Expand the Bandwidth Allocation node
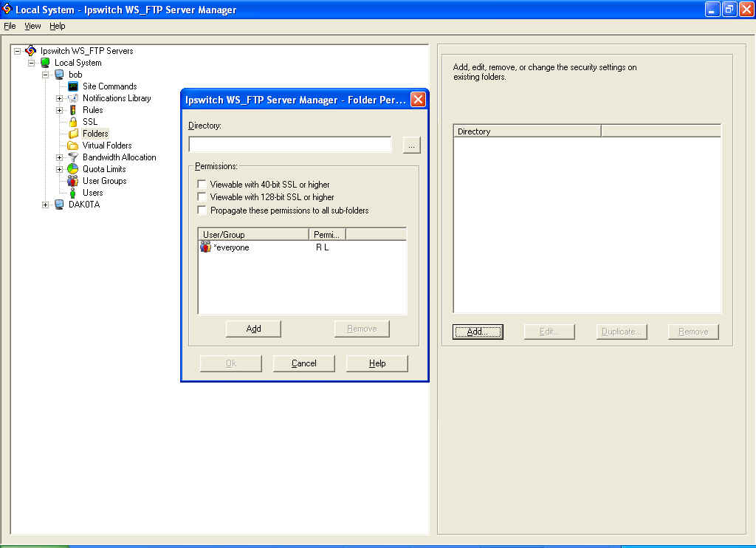 [59, 157]
